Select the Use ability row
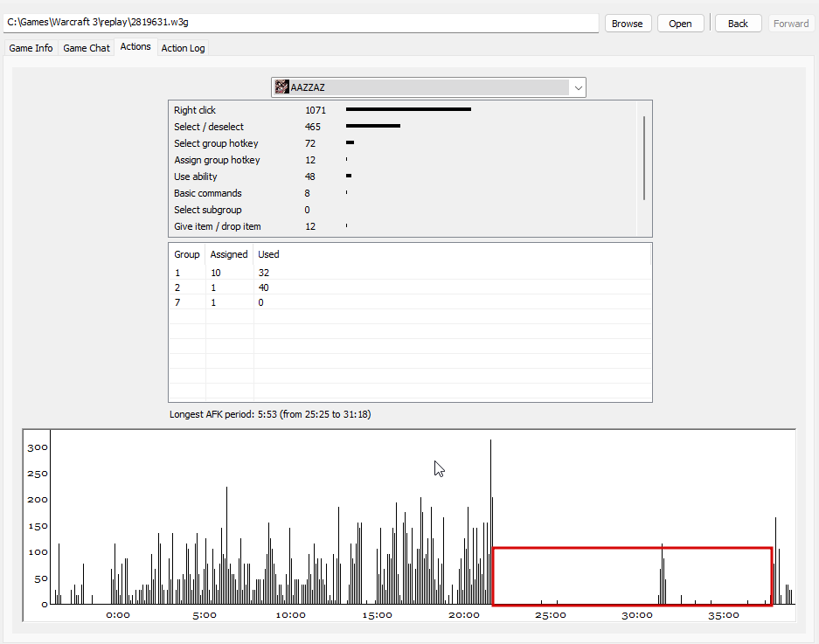The image size is (819, 644). [402, 177]
